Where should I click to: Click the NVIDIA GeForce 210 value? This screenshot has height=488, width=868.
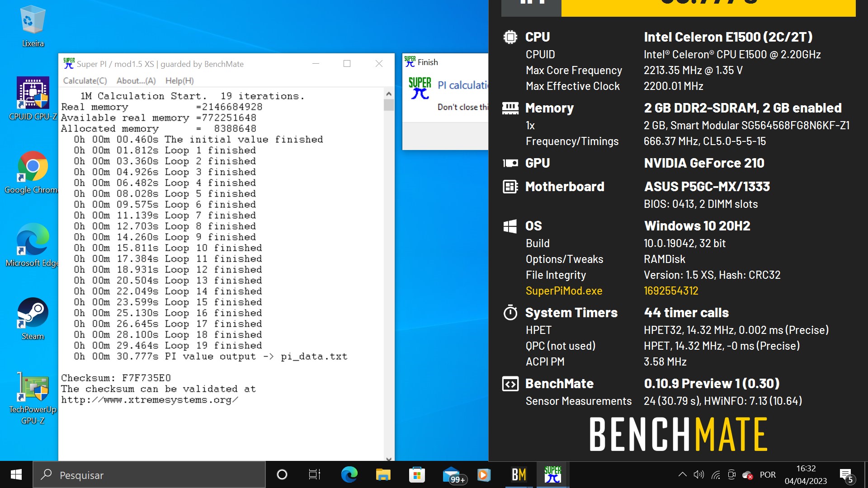coord(704,163)
